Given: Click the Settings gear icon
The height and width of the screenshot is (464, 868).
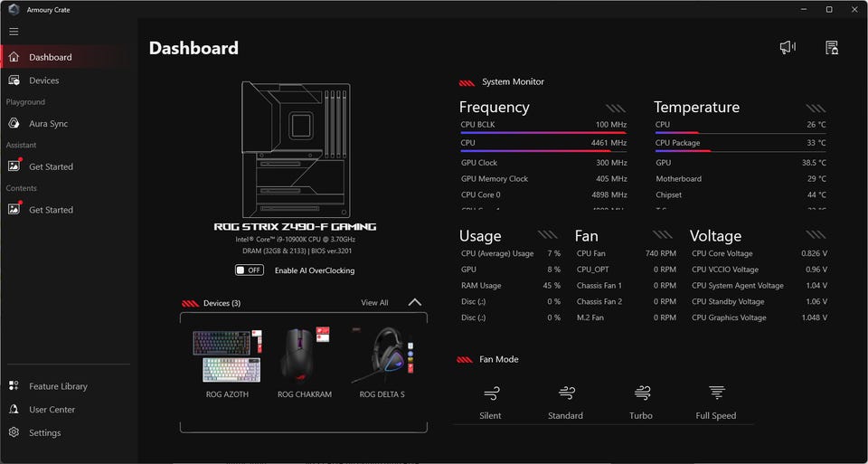Looking at the screenshot, I should click(x=14, y=432).
